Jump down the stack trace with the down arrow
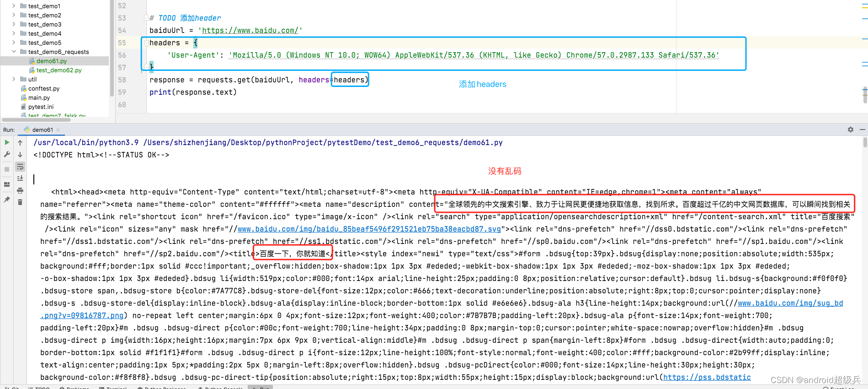The width and height of the screenshot is (868, 389). [20, 155]
